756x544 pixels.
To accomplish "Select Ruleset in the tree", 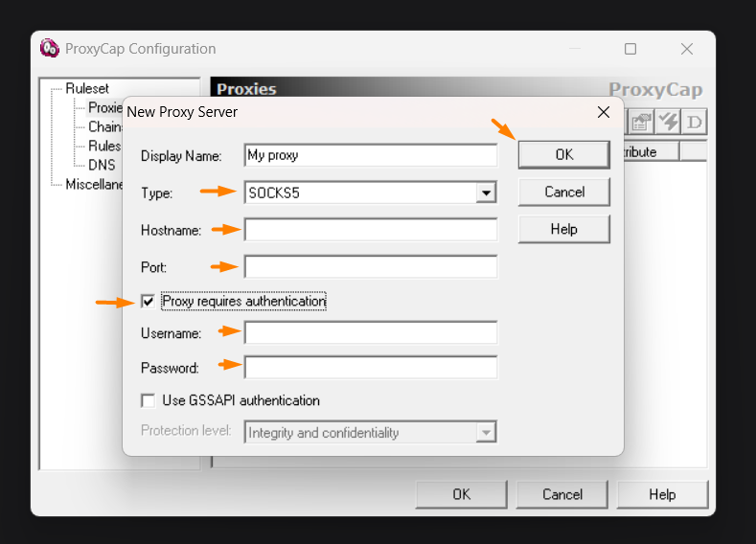I will click(x=87, y=89).
